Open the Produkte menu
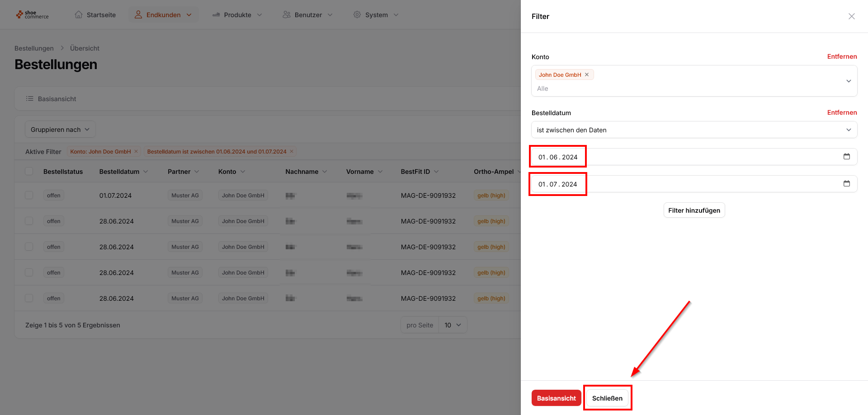The width and height of the screenshot is (868, 415). (237, 15)
